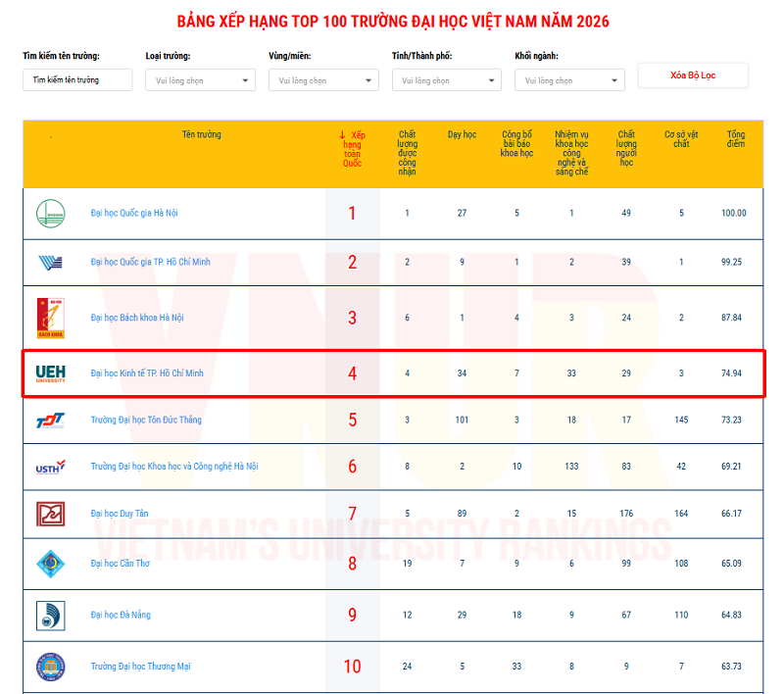
Task: Open the Loại trường dropdown
Action: pos(200,80)
